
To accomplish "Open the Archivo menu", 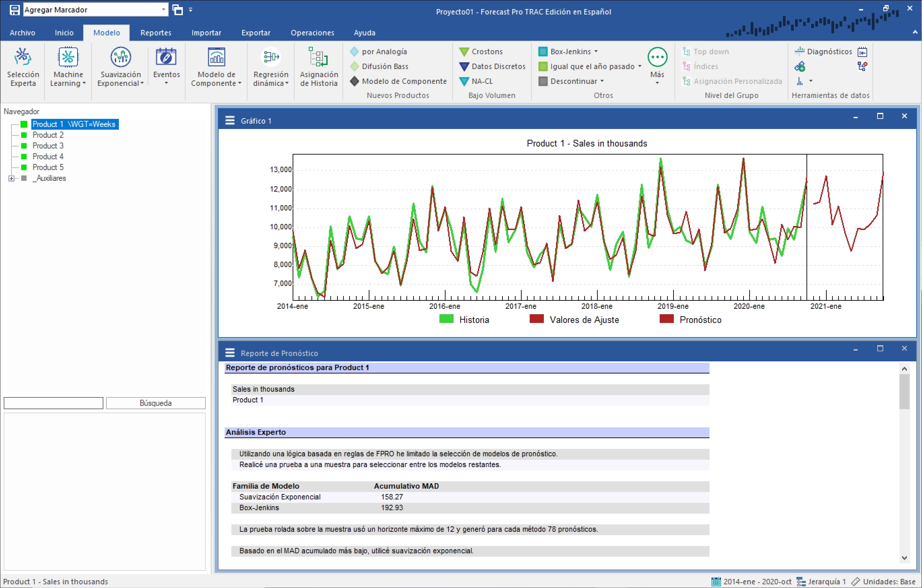I will 22,33.
